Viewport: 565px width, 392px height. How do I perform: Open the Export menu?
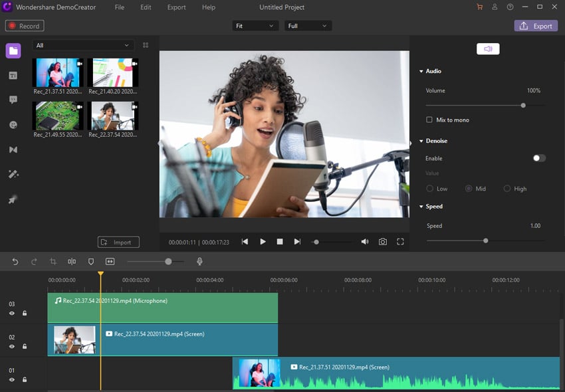pyautogui.click(x=176, y=7)
